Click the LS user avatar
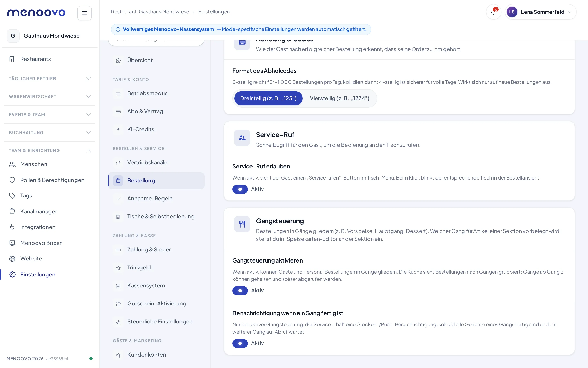The width and height of the screenshot is (588, 368). click(512, 12)
